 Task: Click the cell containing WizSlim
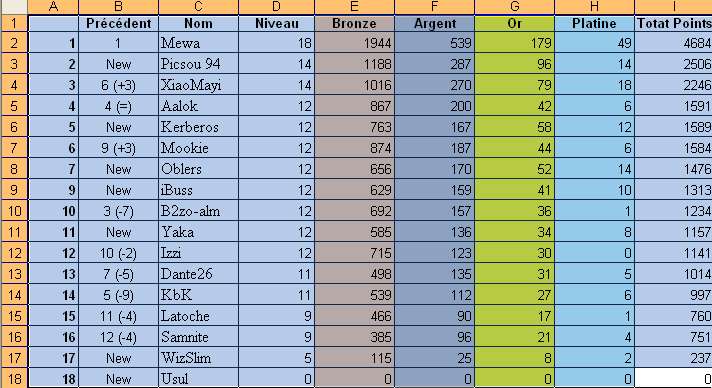(198, 358)
